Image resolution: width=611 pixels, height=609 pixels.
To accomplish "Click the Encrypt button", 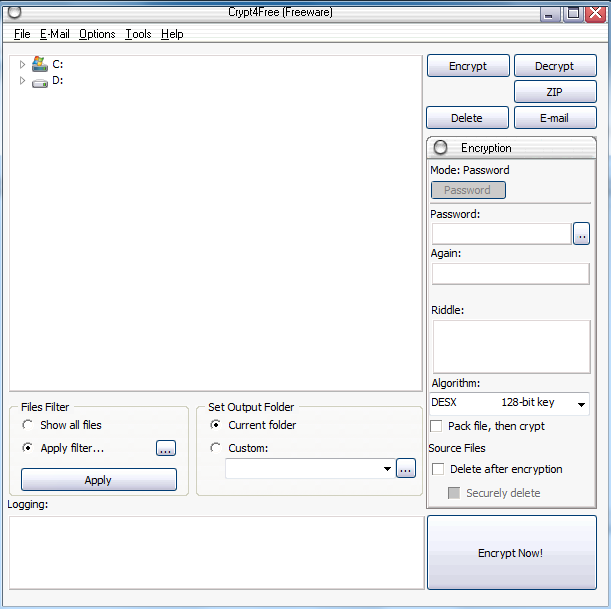I will 468,66.
